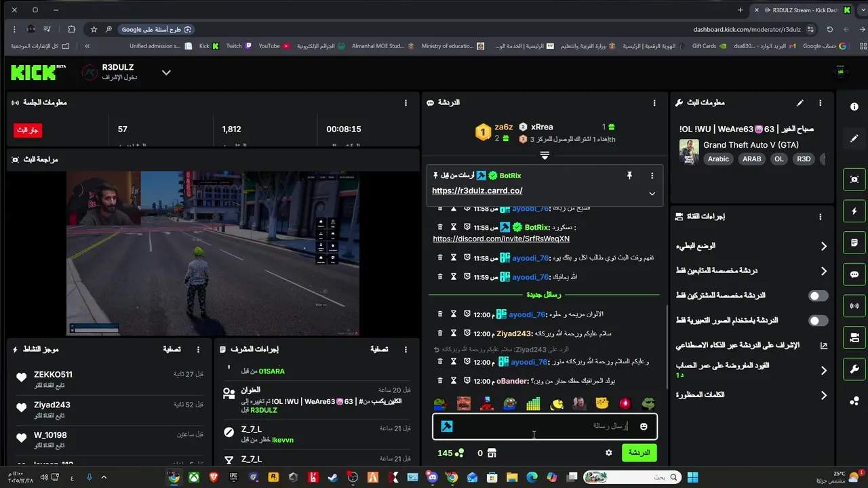Select the OL stream tag
Screen dimensions: 868x488
(x=779, y=159)
